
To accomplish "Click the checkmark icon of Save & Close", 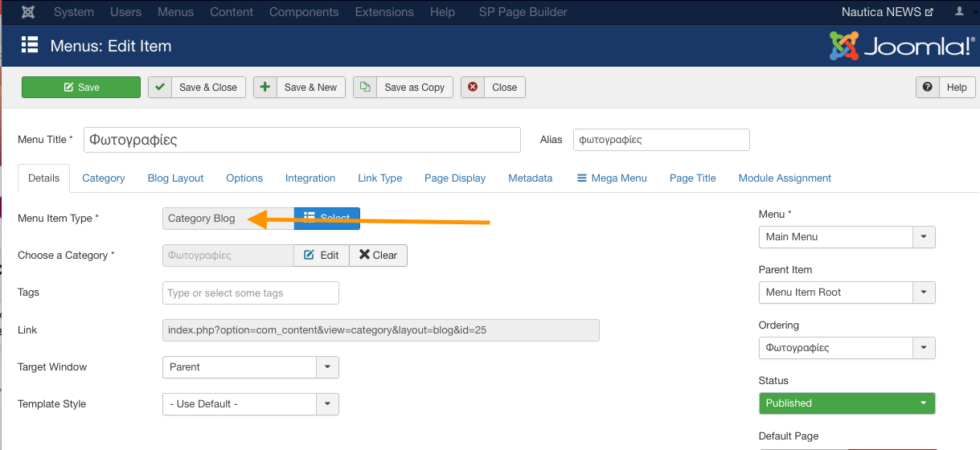I will 161,87.
